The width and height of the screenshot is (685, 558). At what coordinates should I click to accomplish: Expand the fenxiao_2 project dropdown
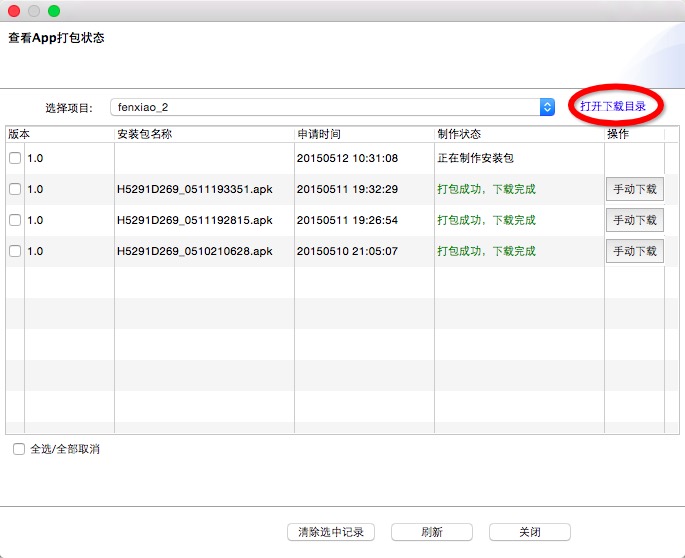pos(547,107)
